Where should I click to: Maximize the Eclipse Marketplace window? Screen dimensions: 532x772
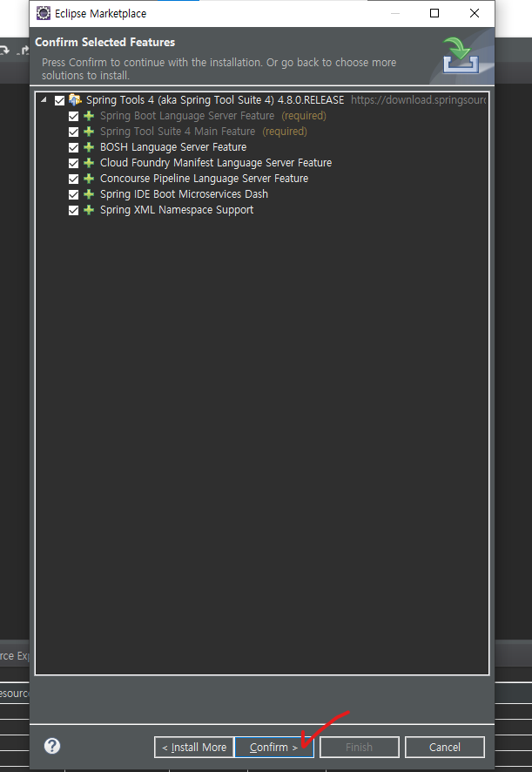434,13
